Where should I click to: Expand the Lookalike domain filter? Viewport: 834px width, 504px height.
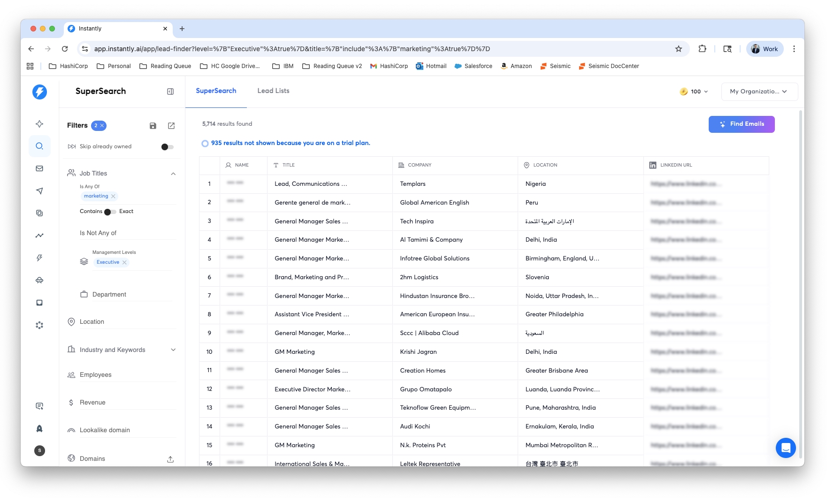(x=122, y=430)
